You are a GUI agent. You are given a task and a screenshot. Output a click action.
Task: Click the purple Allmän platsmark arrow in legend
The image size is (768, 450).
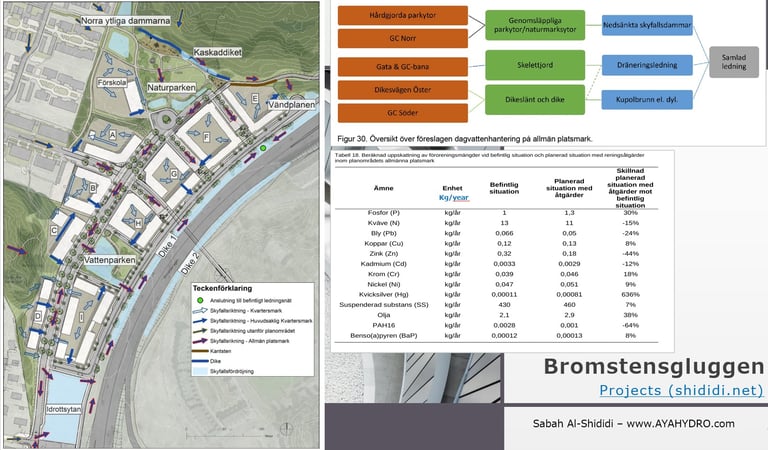click(x=200, y=341)
